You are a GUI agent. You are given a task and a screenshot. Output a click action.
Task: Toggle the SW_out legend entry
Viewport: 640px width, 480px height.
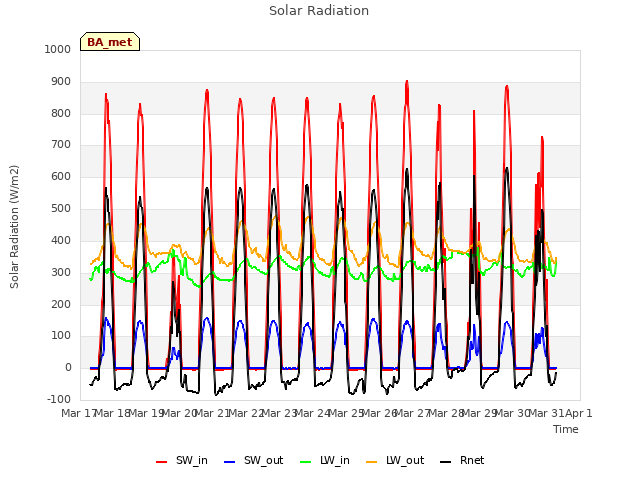tap(253, 460)
